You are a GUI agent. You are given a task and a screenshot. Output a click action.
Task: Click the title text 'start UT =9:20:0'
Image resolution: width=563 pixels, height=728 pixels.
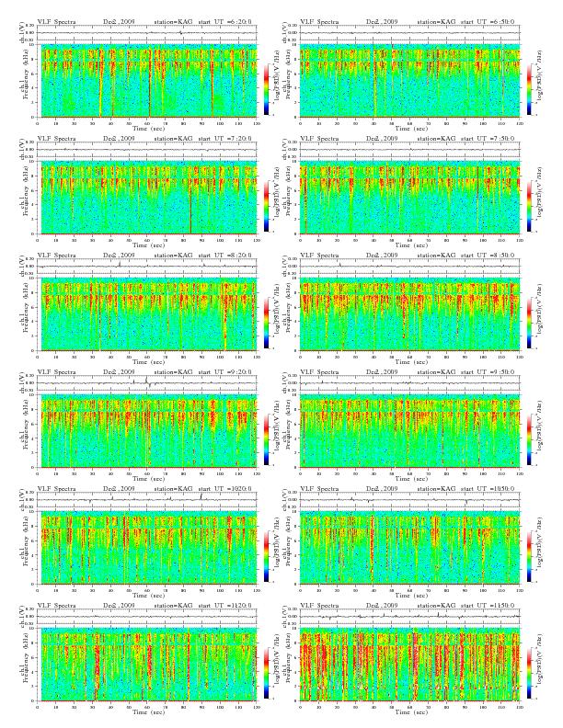coord(224,372)
